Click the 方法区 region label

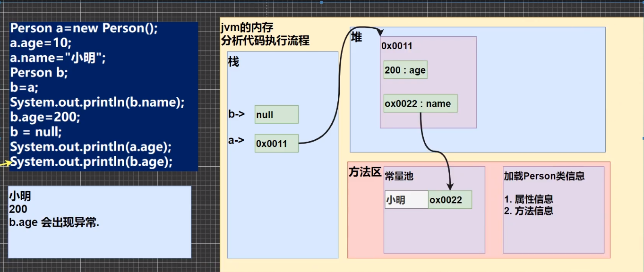tap(364, 172)
